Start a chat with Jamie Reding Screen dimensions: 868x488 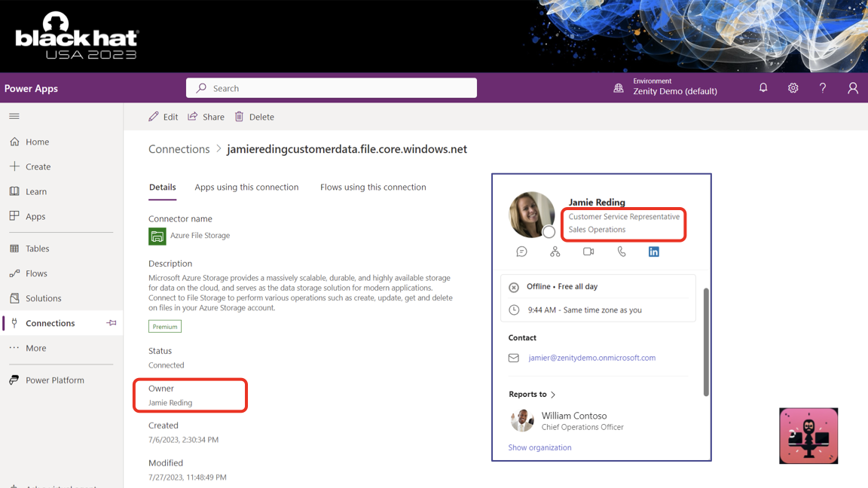click(x=521, y=252)
